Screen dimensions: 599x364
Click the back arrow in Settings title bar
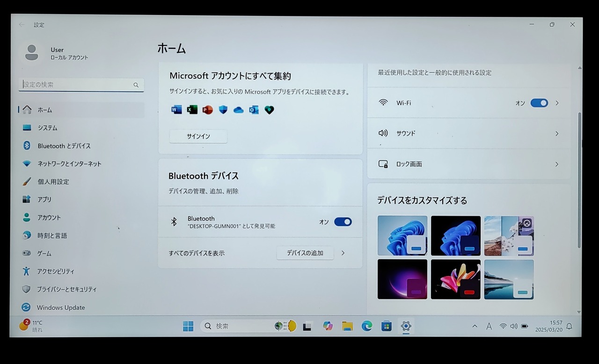coord(22,24)
